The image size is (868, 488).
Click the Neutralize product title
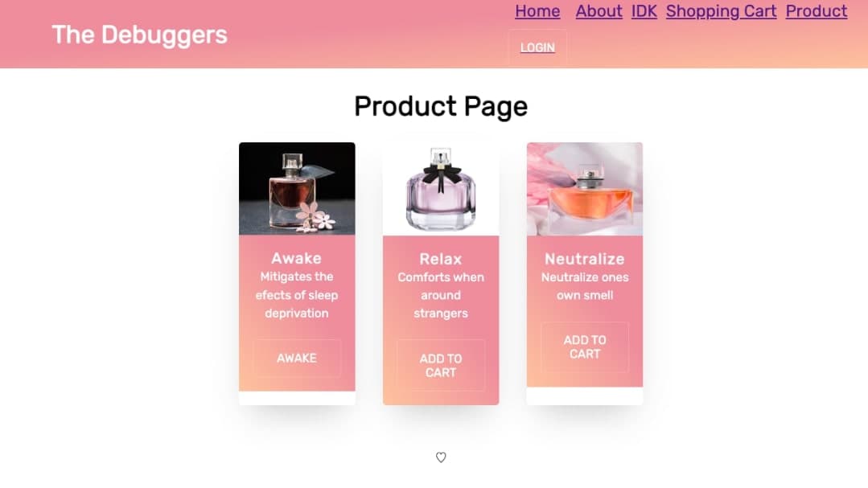click(585, 259)
